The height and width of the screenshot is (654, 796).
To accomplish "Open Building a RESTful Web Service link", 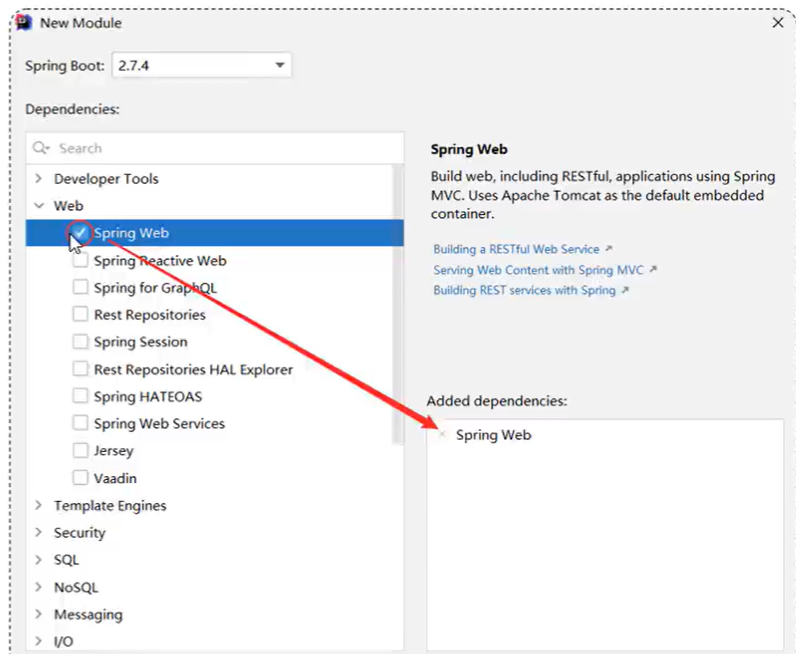I will [516, 249].
